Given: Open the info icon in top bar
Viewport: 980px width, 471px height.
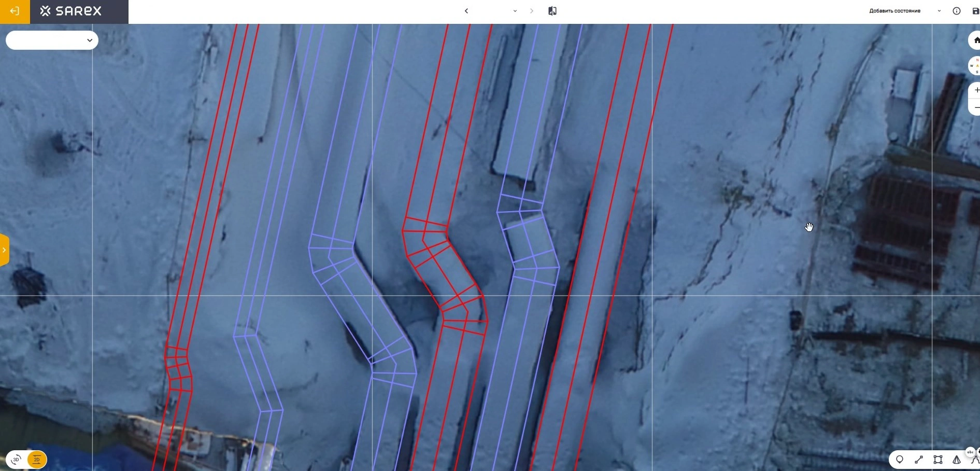Looking at the screenshot, I should point(957,11).
